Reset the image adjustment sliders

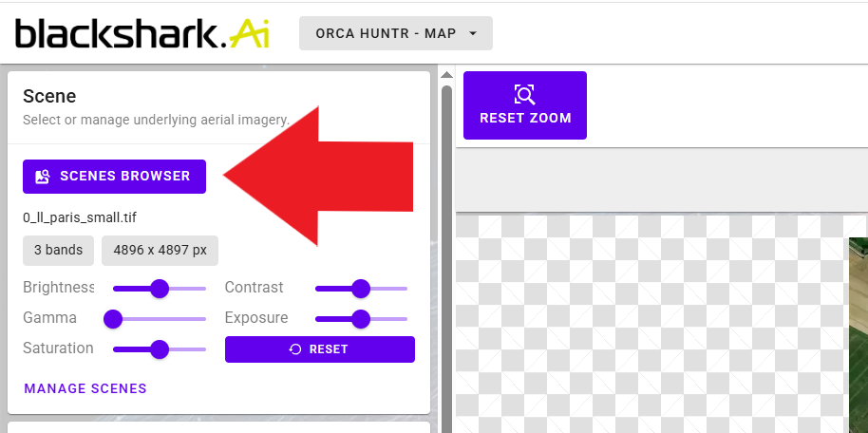(x=319, y=349)
